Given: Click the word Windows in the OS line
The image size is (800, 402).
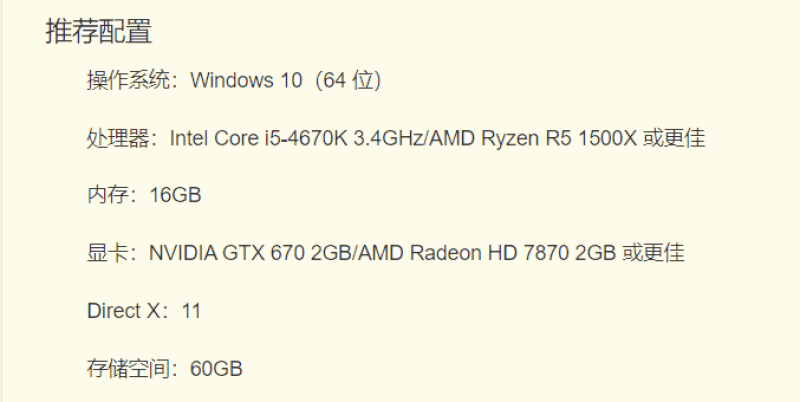Looking at the screenshot, I should click(x=232, y=80).
